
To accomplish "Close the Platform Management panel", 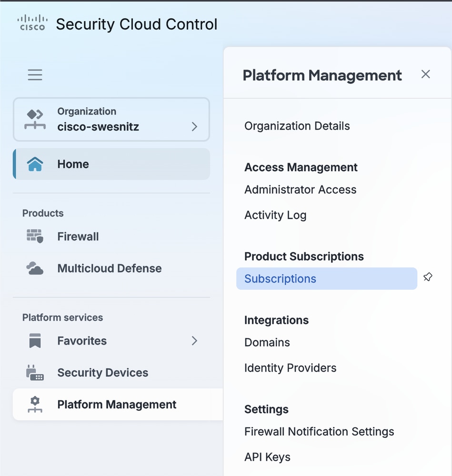I will coord(426,74).
